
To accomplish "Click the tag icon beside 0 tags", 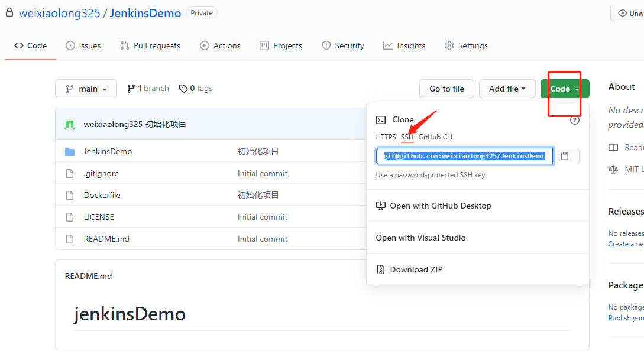I will [x=183, y=89].
